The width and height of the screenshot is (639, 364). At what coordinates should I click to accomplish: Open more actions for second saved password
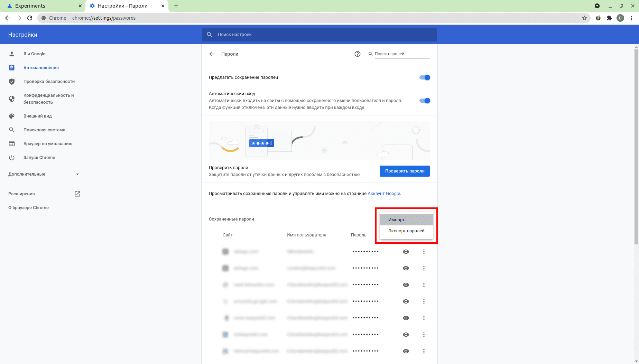click(424, 268)
